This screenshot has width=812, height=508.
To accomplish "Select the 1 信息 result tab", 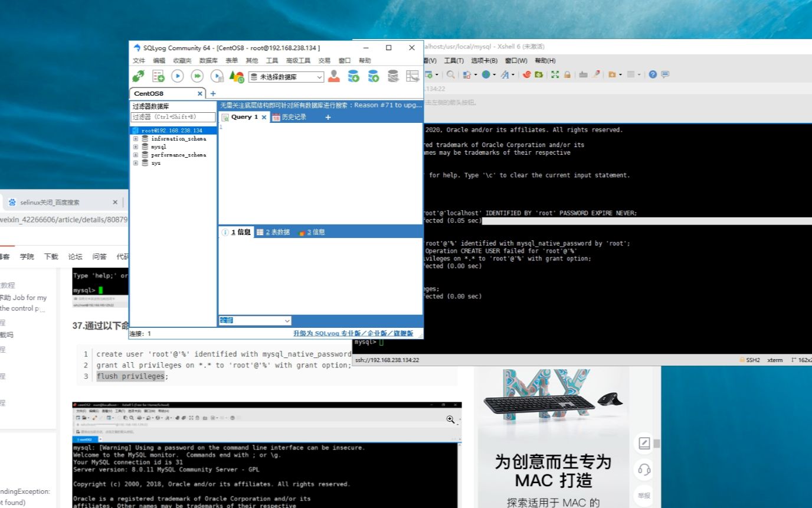I will pyautogui.click(x=236, y=232).
